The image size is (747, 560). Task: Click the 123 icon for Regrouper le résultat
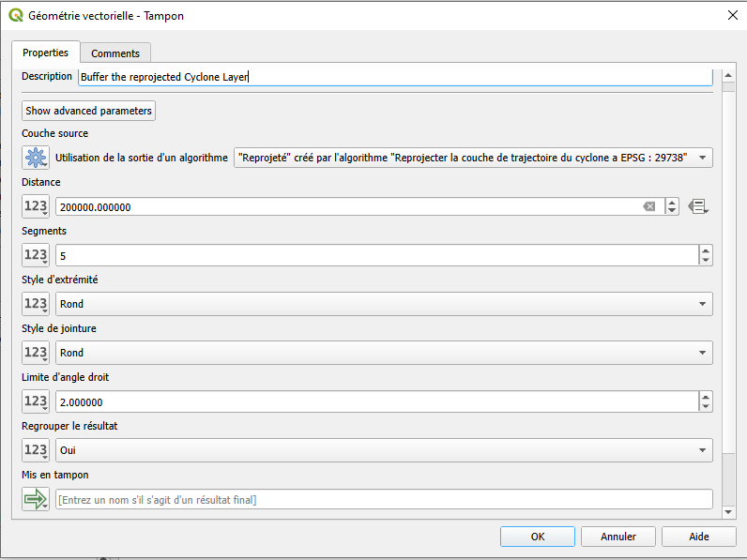tap(36, 450)
